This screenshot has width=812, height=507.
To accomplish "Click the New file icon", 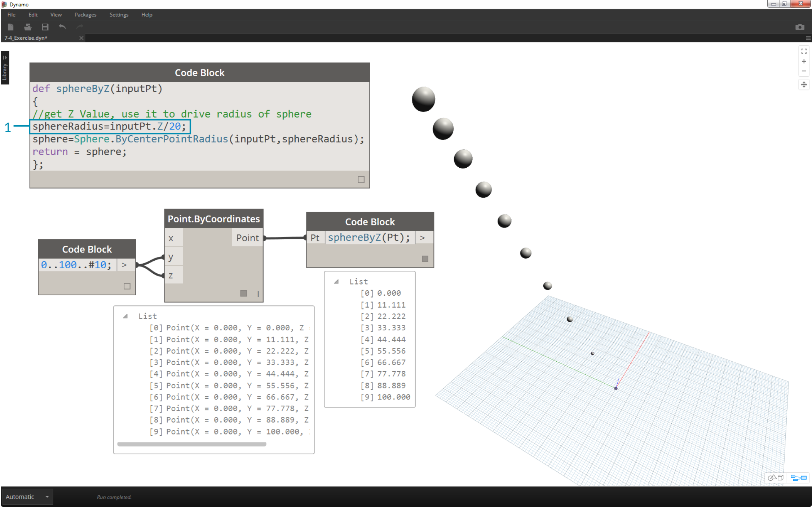I will (10, 27).
